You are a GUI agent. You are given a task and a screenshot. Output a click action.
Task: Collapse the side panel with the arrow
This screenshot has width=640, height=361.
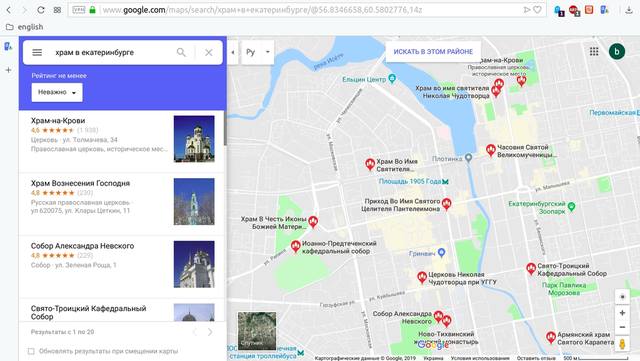click(x=233, y=52)
